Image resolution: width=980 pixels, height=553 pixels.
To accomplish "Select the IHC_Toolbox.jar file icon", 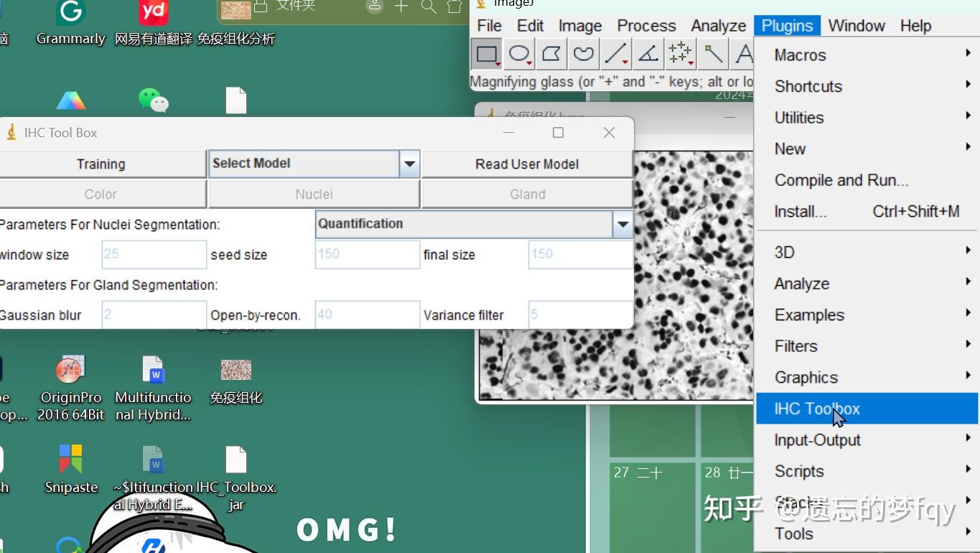I will (x=236, y=478).
